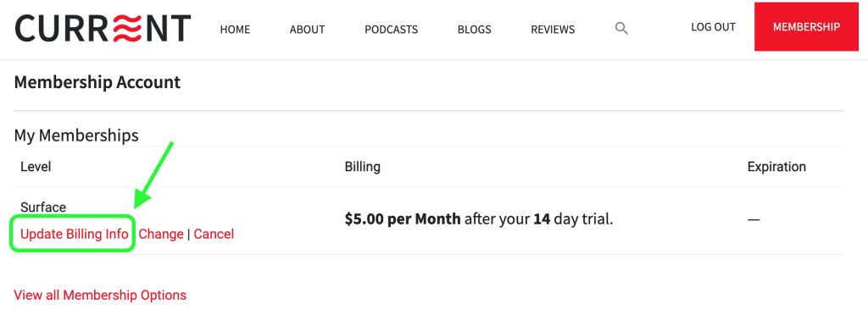Cancel the Surface membership
Image resolution: width=868 pixels, height=326 pixels.
(x=214, y=234)
